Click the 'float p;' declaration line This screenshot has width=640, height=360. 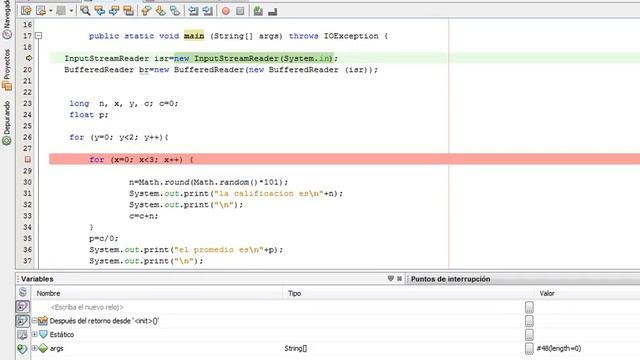tap(89, 115)
